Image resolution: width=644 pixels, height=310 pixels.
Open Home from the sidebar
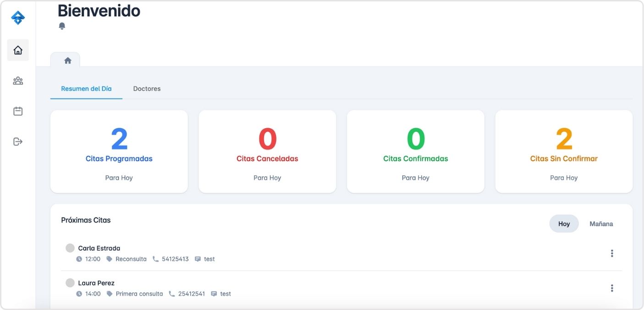point(18,50)
